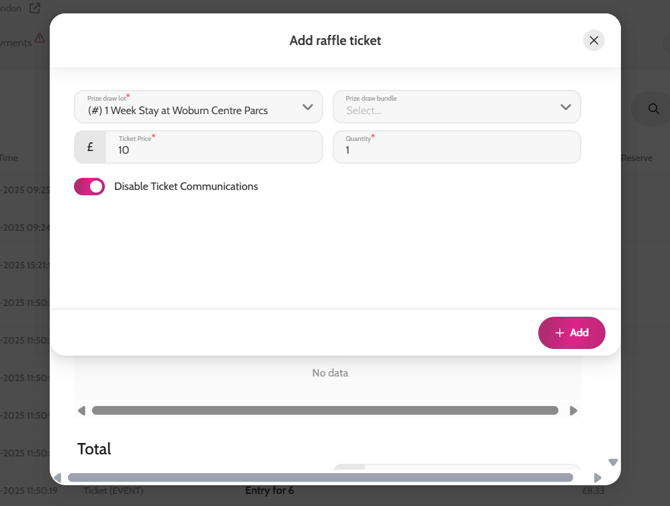Expand the Prize draw bundle chevron
Viewport: 670px width, 506px height.
[x=565, y=107]
